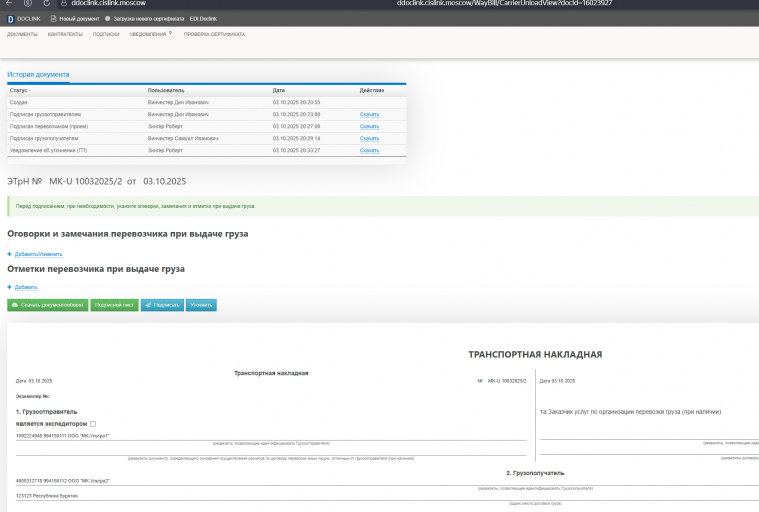Click Скачать link in Подписан грузоотправителем row
The width and height of the screenshot is (759, 512).
click(x=369, y=114)
